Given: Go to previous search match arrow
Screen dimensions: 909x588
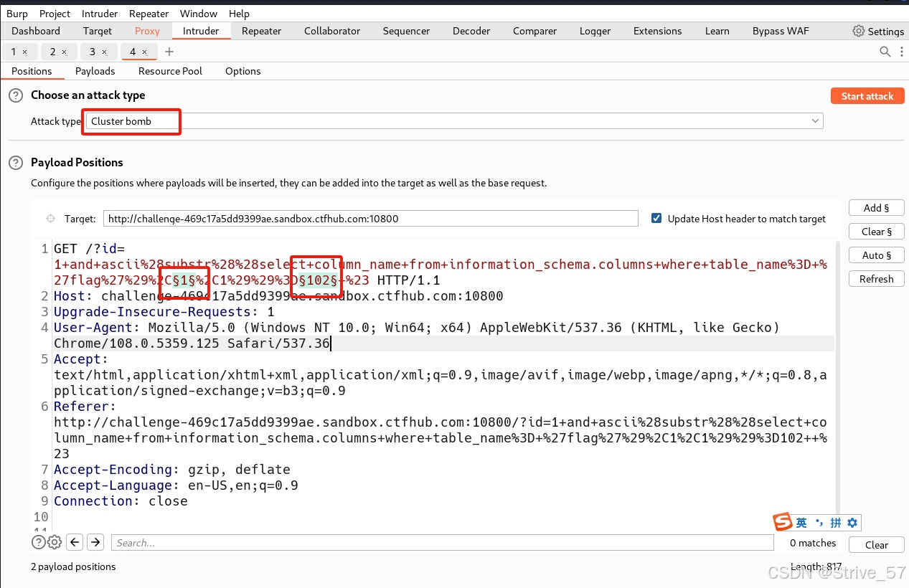Looking at the screenshot, I should click(75, 542).
